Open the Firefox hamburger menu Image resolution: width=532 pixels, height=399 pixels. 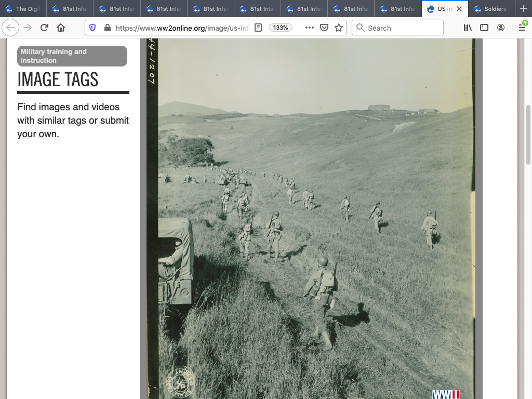pos(522,28)
